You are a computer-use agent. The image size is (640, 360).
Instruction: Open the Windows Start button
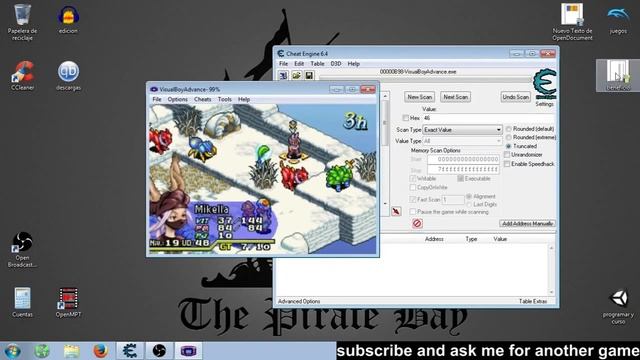tap(13, 351)
